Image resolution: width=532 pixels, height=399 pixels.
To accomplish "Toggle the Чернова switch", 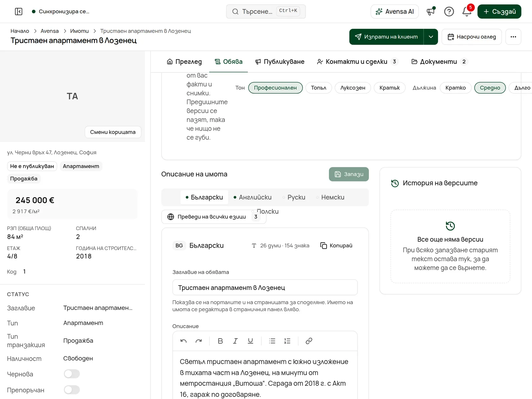I will click(72, 374).
